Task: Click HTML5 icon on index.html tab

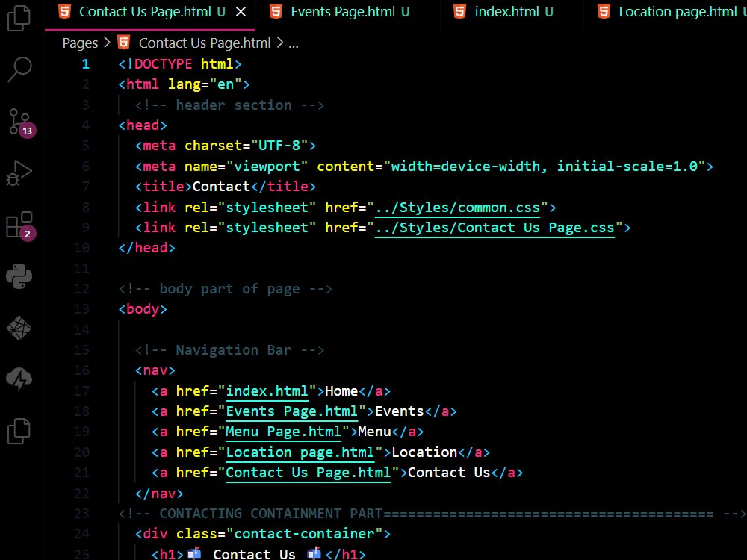Action: (459, 11)
